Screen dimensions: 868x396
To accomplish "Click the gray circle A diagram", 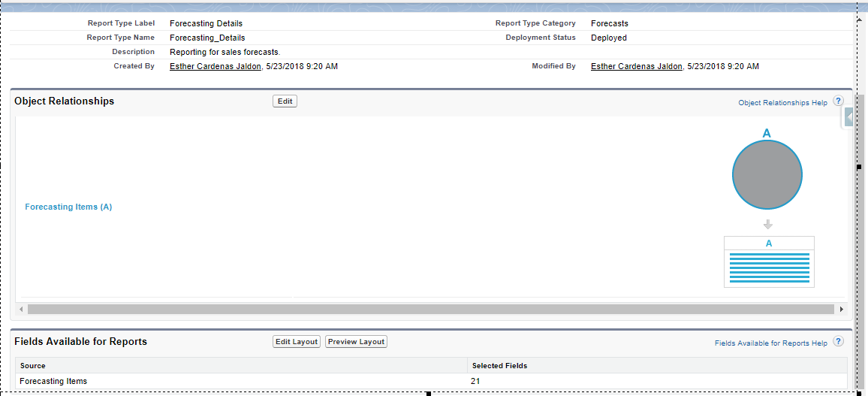I will tap(767, 174).
